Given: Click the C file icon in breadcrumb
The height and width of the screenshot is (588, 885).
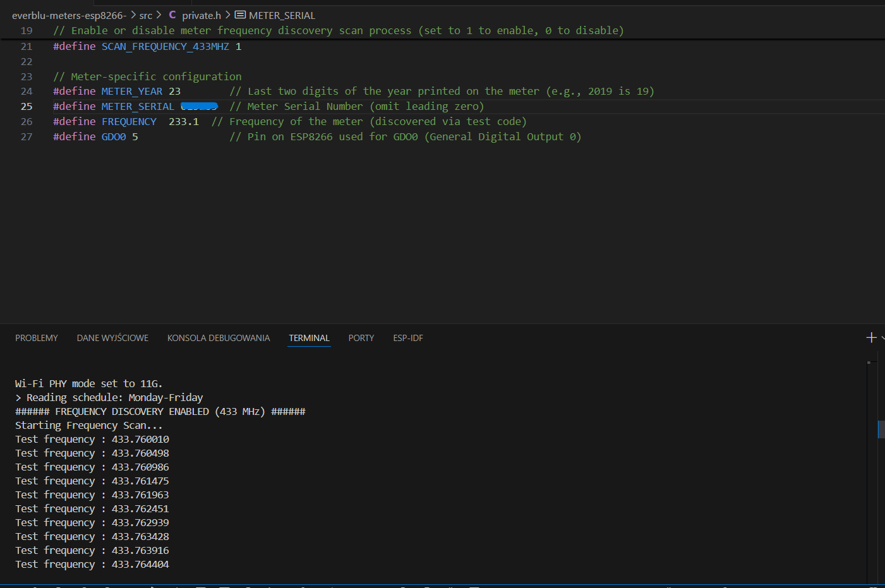Looking at the screenshot, I should click(x=172, y=15).
